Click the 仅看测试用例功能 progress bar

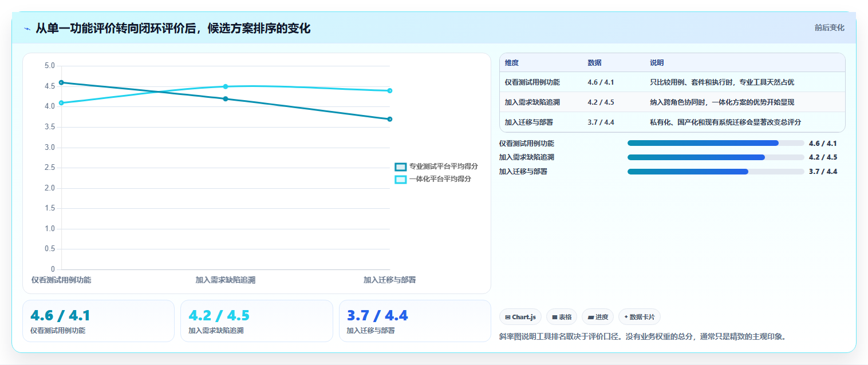pos(716,144)
